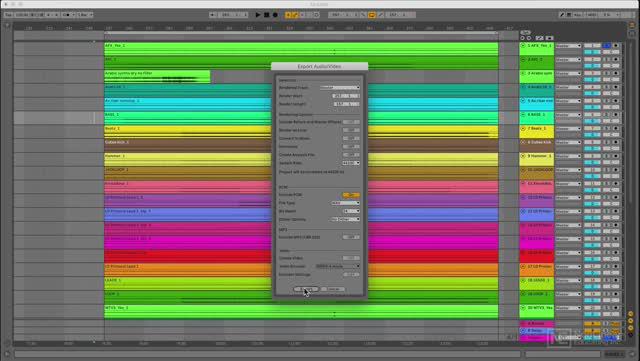Select the B Delay return track
The width and height of the screenshot is (640, 361).
537,330
